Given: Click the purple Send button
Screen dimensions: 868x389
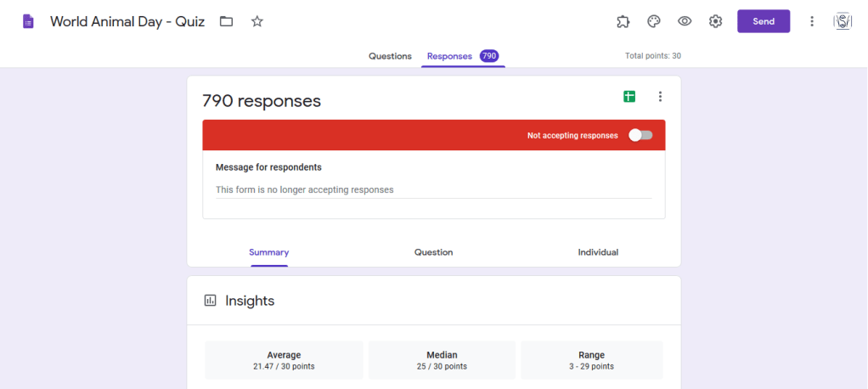Looking at the screenshot, I should click(763, 21).
